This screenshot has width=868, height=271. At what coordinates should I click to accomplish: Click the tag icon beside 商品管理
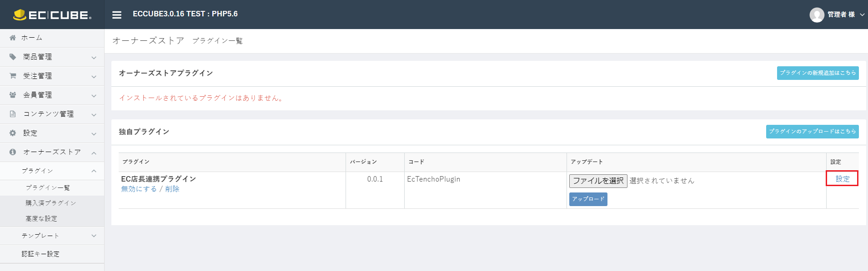13,57
